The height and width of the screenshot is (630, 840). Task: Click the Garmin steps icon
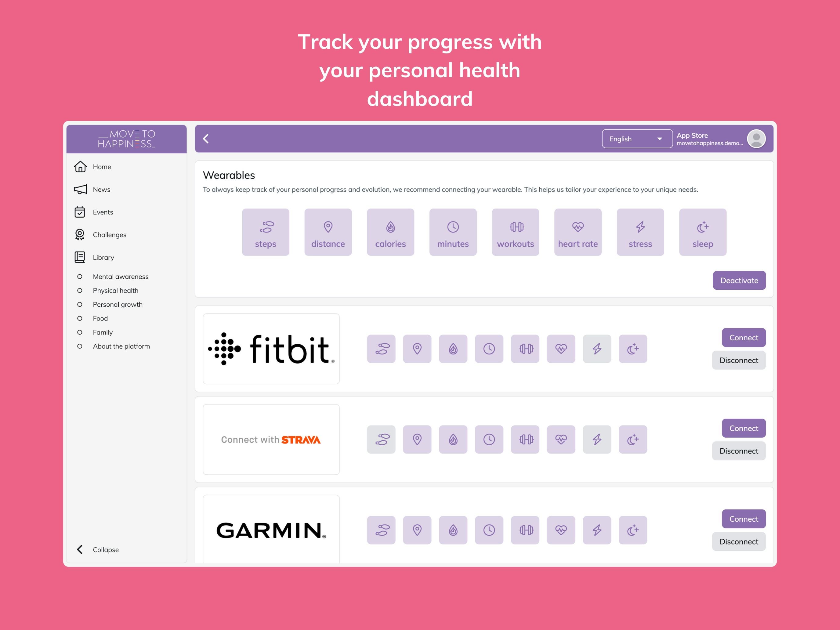click(x=381, y=530)
